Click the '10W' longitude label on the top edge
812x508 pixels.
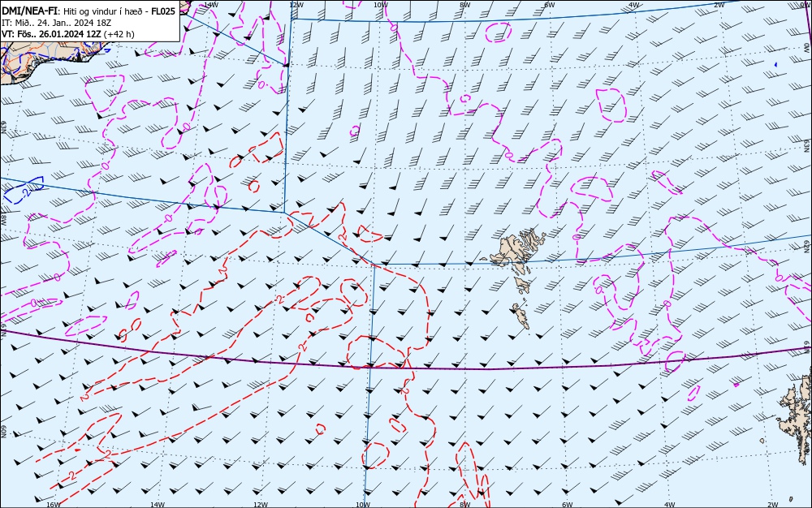pyautogui.click(x=381, y=5)
